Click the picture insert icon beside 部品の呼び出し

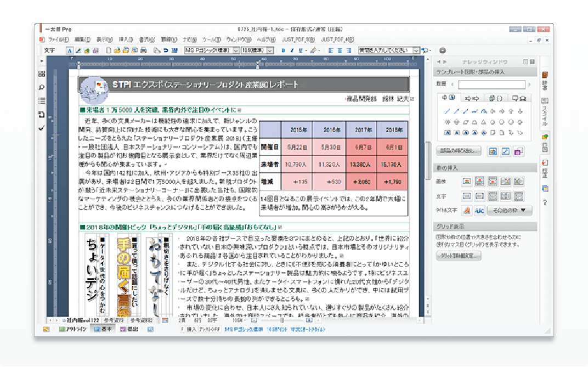493,151
